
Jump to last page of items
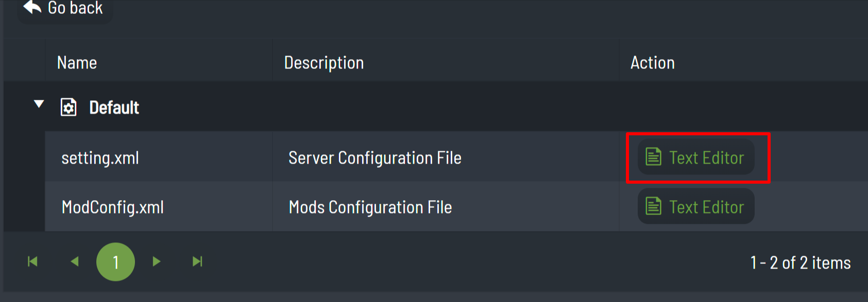[197, 262]
